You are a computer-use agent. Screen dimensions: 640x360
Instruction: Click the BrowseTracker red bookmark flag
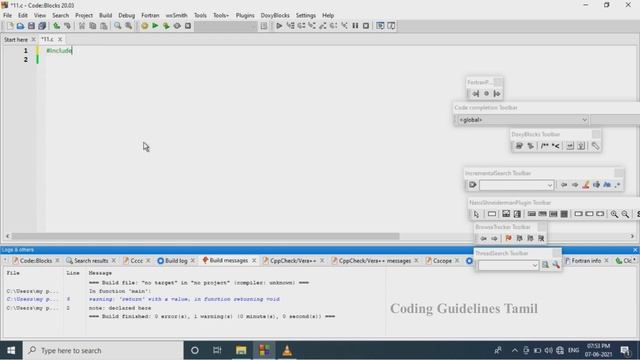[x=509, y=238]
